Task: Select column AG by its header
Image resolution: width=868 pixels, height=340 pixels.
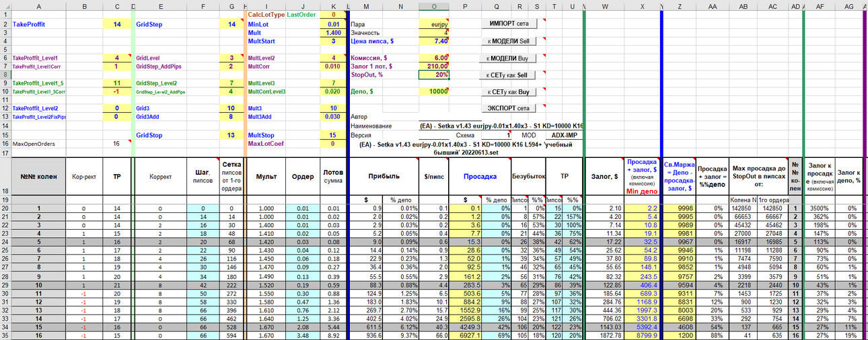Action: pos(848,6)
